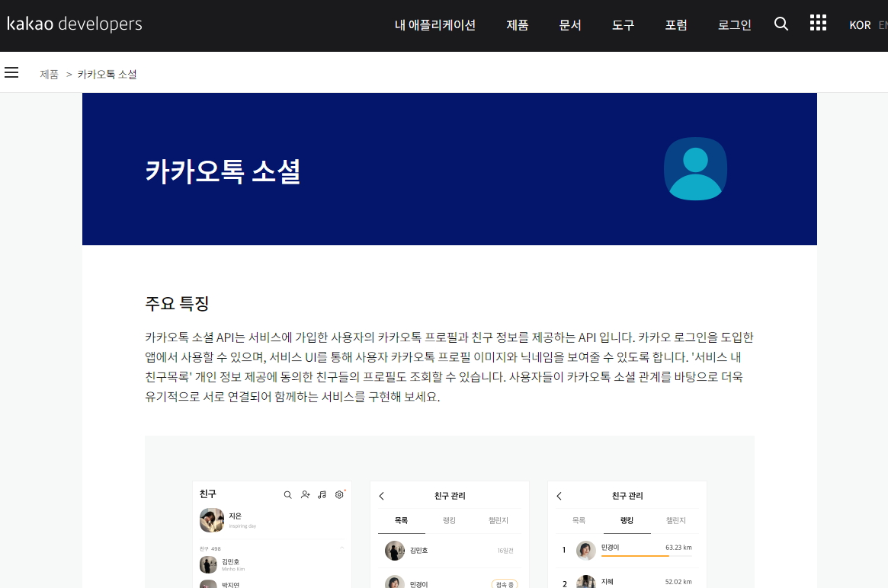Click the magnifier icon in the 친구 mockup panel
The image size is (888, 588).
tap(287, 494)
